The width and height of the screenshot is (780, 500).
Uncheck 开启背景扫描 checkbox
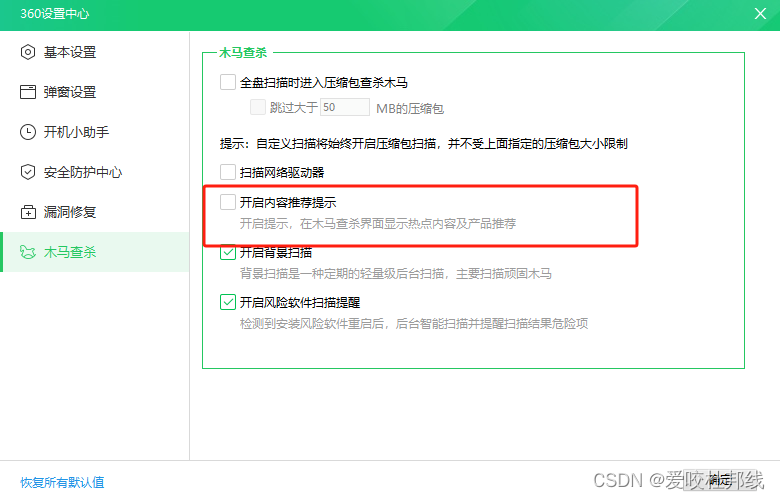pos(228,252)
